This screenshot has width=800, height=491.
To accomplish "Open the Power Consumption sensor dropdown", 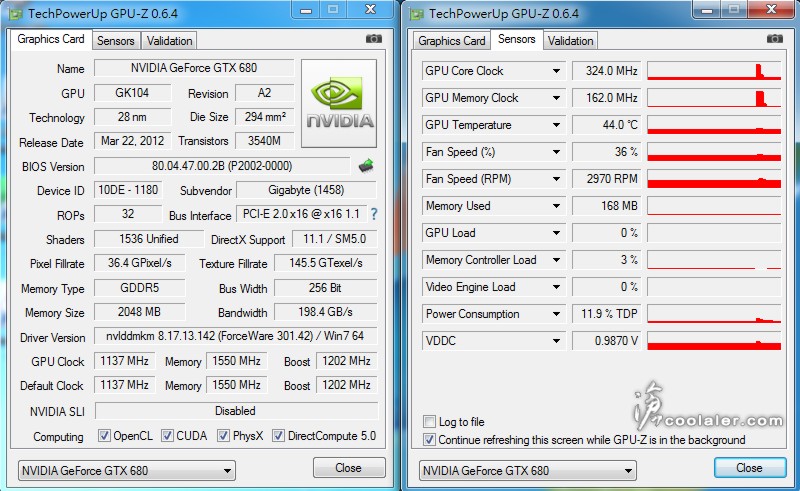I will click(x=557, y=314).
